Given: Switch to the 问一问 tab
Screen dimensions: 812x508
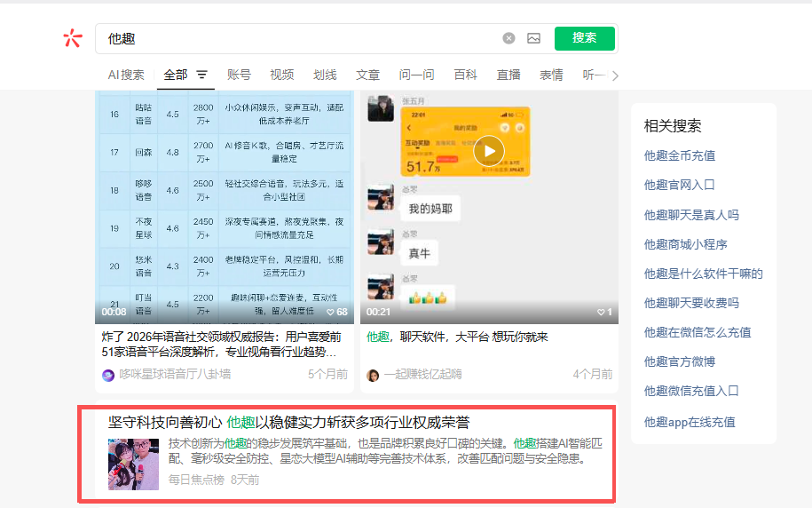Looking at the screenshot, I should [x=416, y=75].
